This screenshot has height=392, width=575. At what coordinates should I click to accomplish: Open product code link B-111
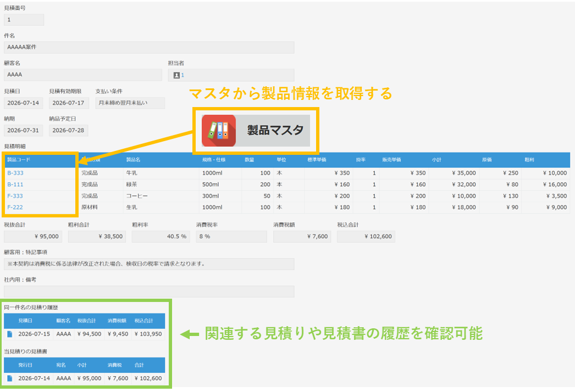[x=15, y=184]
